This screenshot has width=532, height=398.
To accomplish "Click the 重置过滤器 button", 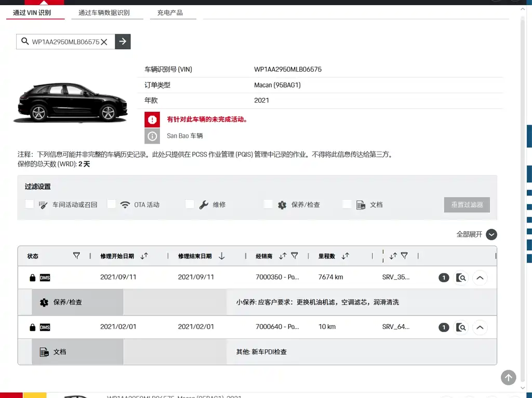I will point(467,205).
